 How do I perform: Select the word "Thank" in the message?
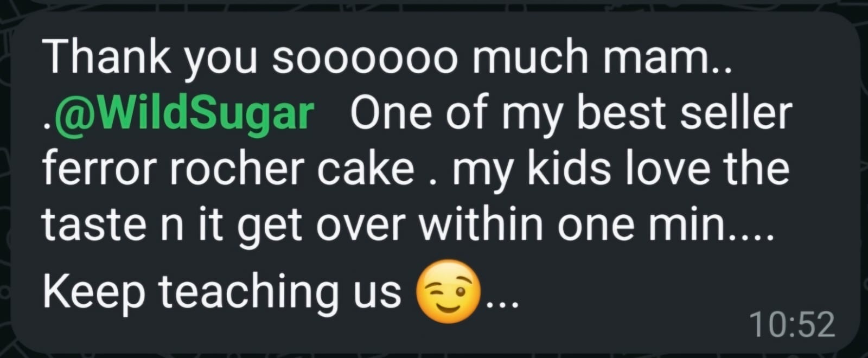[x=106, y=55]
